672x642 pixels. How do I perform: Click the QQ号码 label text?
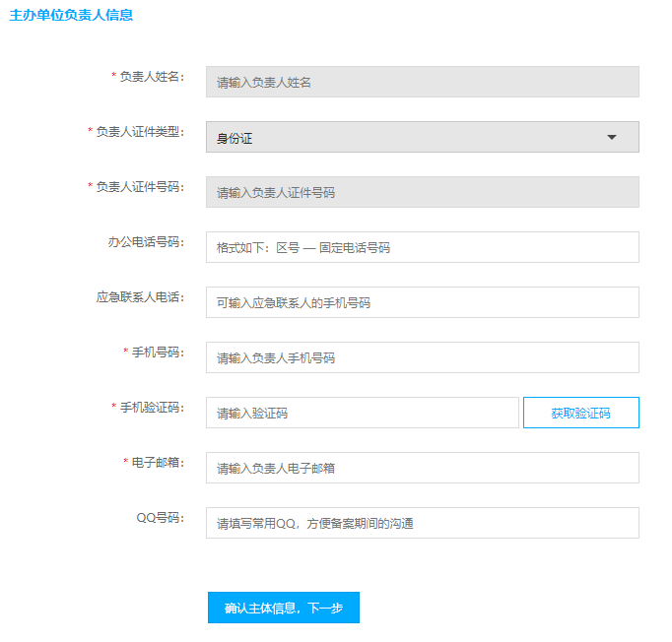161,518
